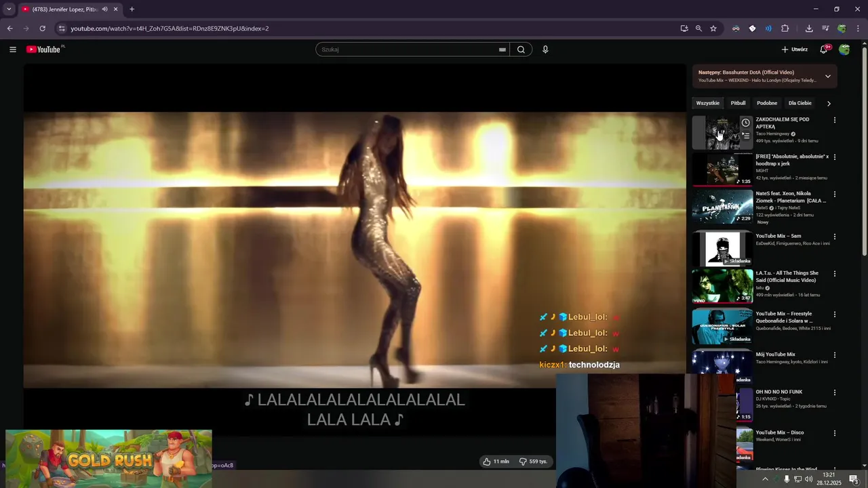Screen dimensions: 868x488
Task: Go to YouTube home via logo
Action: coord(43,49)
